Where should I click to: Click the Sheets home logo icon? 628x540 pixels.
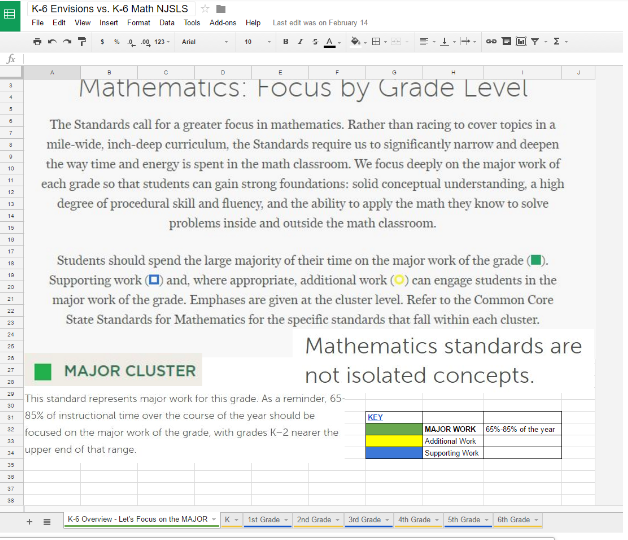[x=12, y=13]
